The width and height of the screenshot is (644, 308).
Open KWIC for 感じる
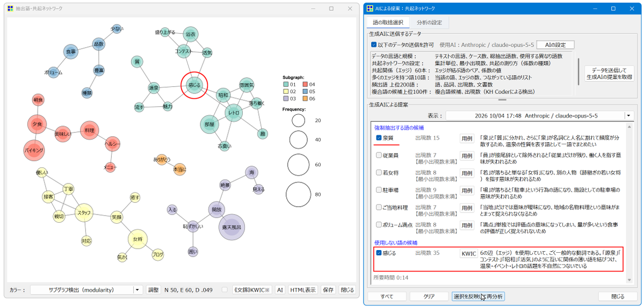click(x=468, y=253)
